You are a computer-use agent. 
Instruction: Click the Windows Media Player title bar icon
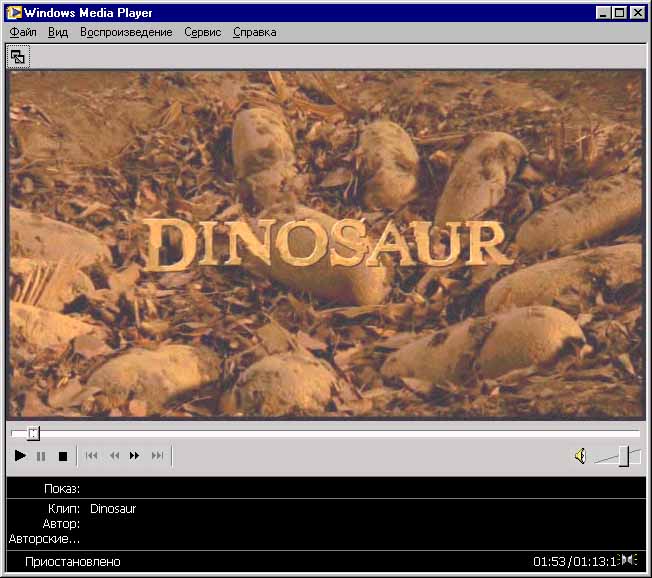[14, 12]
